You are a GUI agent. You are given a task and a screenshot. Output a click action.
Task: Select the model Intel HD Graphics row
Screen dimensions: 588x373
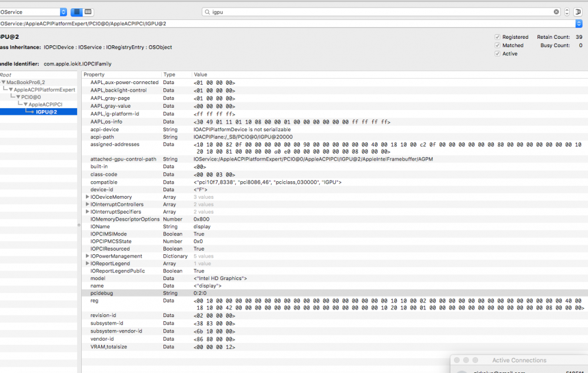[335, 278]
